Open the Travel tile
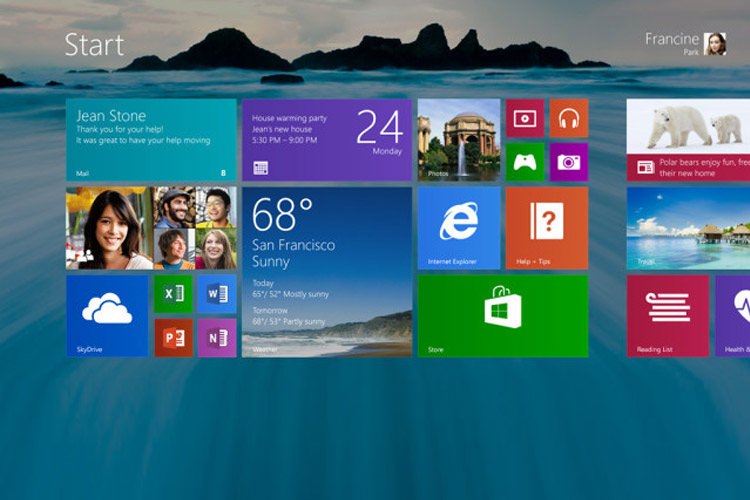The width and height of the screenshot is (750, 500). tap(688, 228)
